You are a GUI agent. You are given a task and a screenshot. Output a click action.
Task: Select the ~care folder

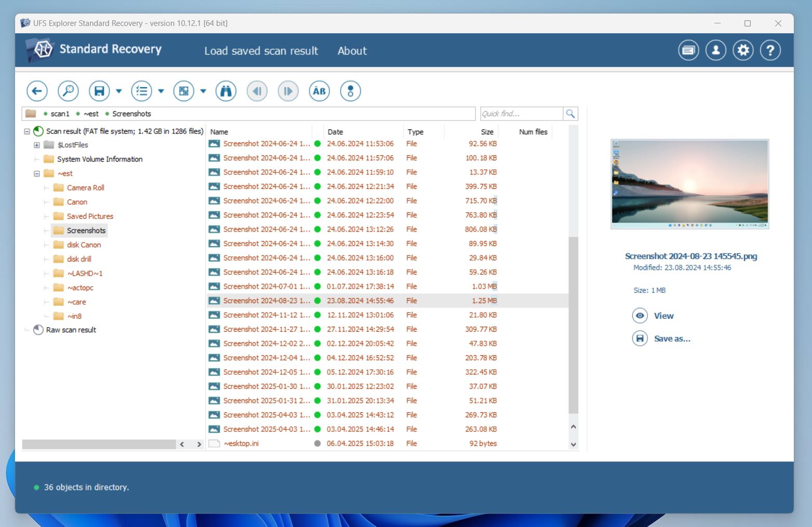point(76,302)
